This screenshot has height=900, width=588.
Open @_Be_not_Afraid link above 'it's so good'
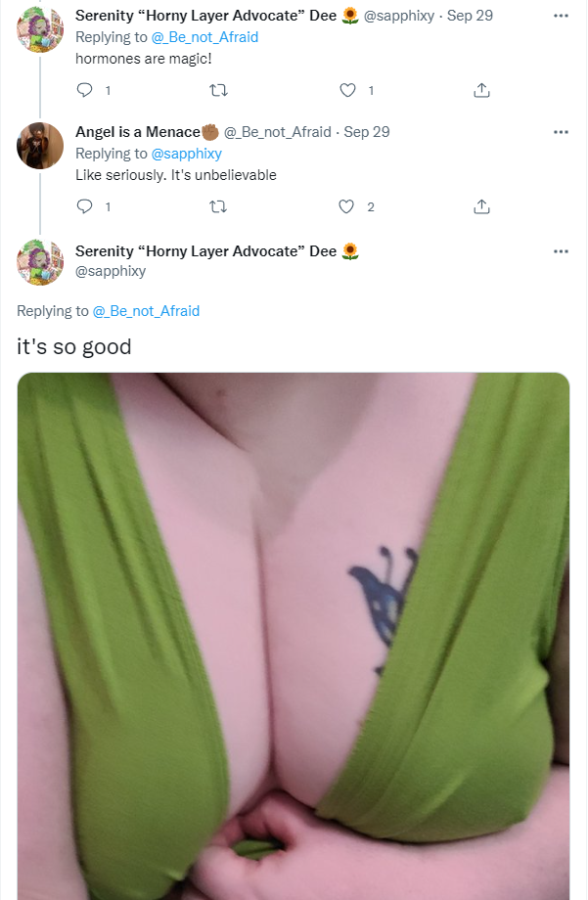146,311
